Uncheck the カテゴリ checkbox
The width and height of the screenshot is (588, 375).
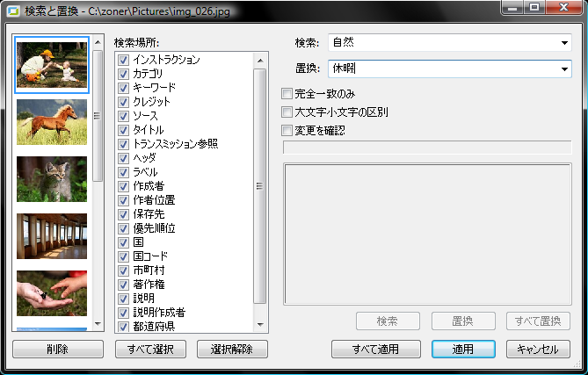click(x=123, y=74)
